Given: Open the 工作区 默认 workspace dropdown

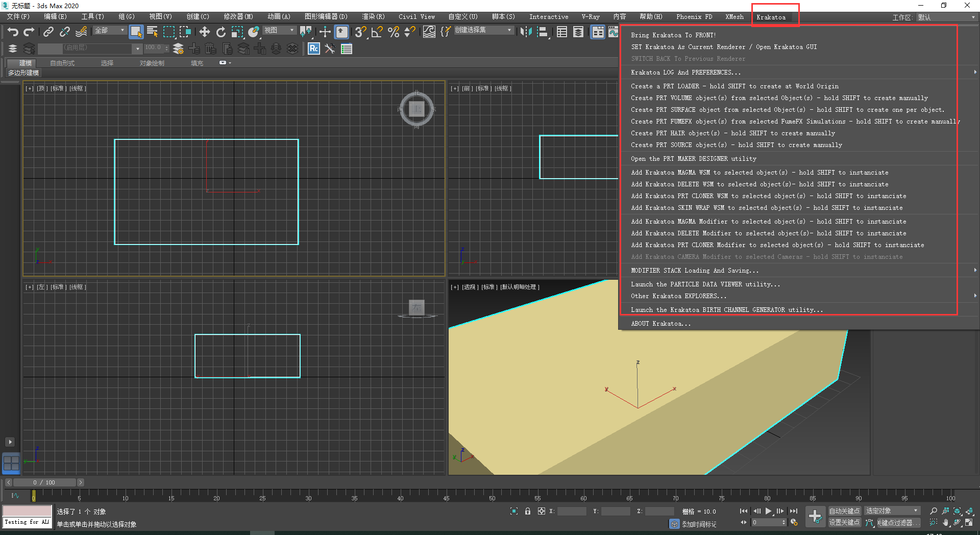Looking at the screenshot, I should click(x=947, y=17).
